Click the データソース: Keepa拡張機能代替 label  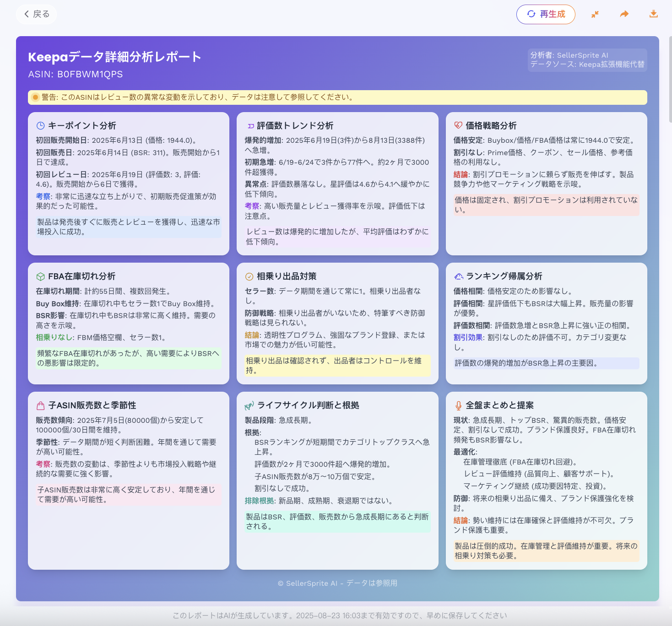(x=587, y=65)
